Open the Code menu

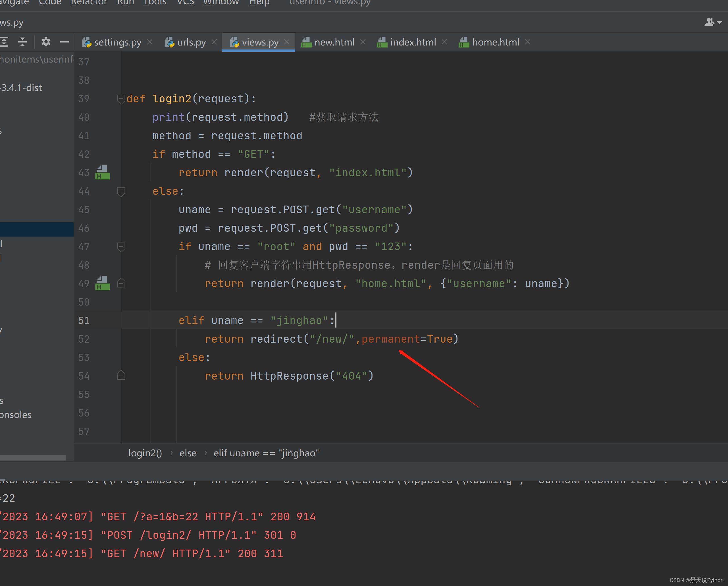[50, 3]
